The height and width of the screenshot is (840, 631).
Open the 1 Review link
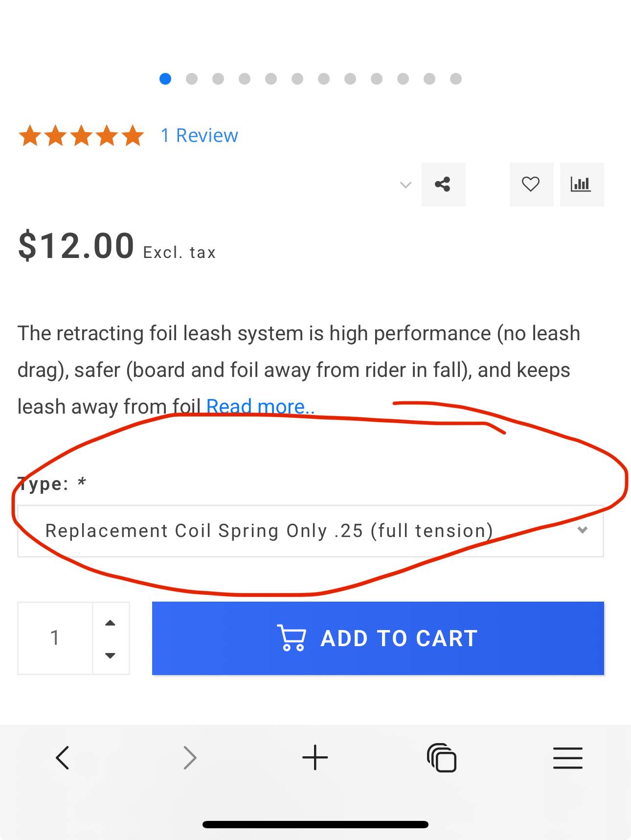[199, 136]
